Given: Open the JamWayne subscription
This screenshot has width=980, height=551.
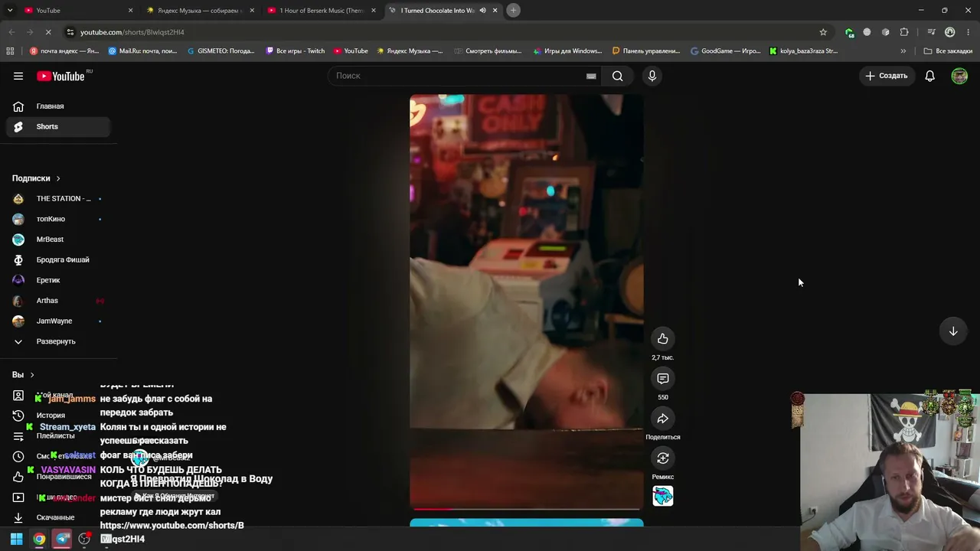Looking at the screenshot, I should 58,321.
